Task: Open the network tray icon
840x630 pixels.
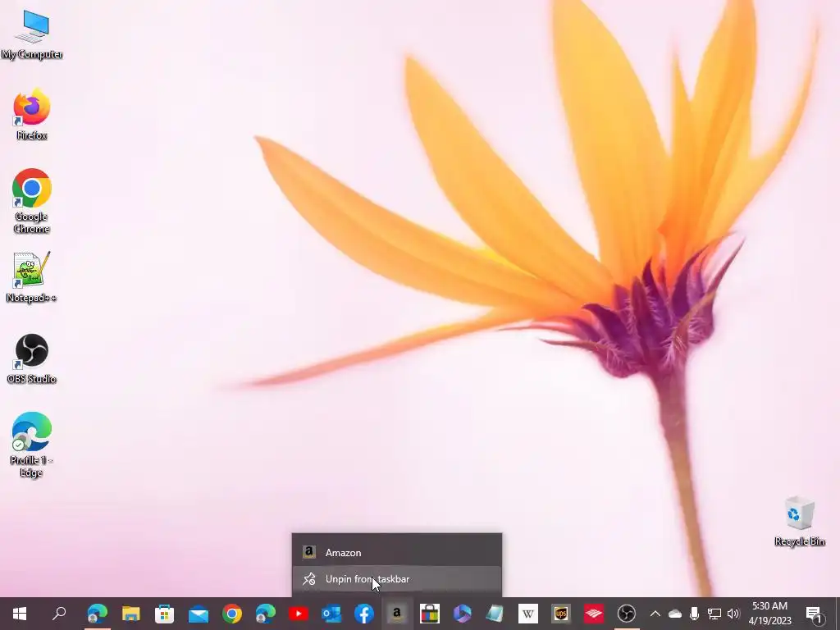Action: 714,614
